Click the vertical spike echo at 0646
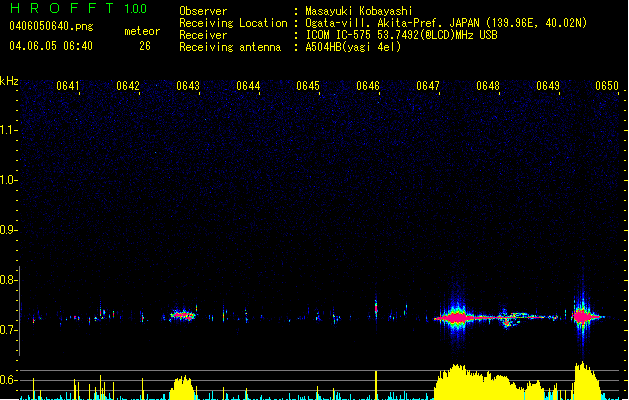 [376, 309]
